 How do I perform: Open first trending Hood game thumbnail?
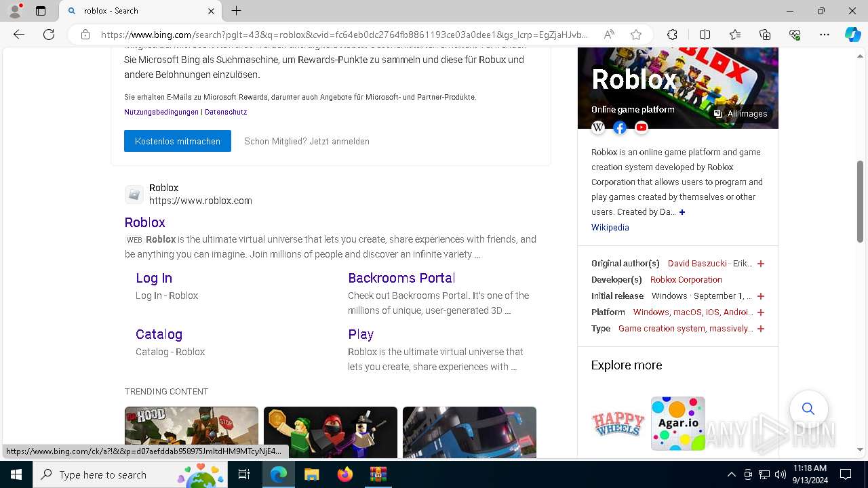click(x=191, y=432)
